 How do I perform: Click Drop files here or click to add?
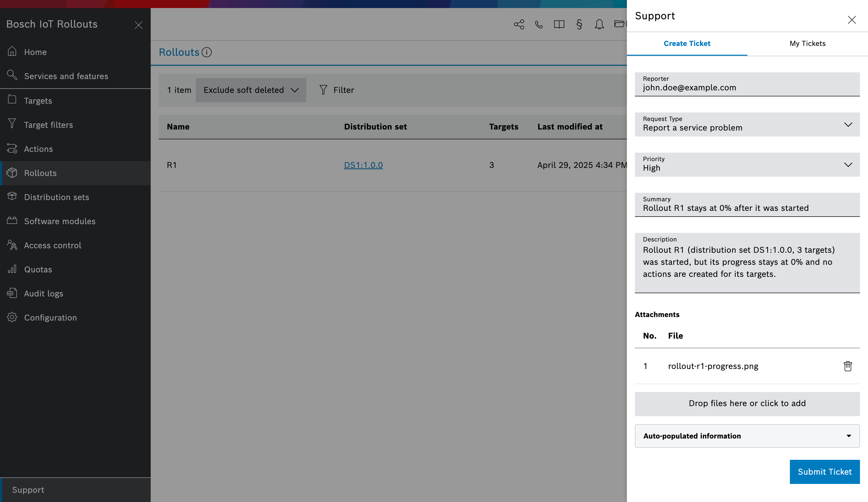tap(747, 404)
